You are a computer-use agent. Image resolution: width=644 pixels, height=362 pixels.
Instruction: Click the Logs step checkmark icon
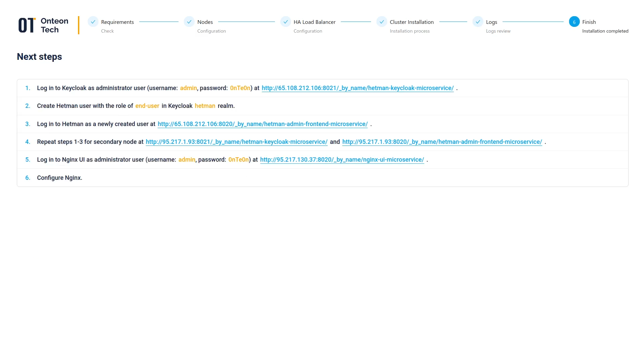pos(478,22)
